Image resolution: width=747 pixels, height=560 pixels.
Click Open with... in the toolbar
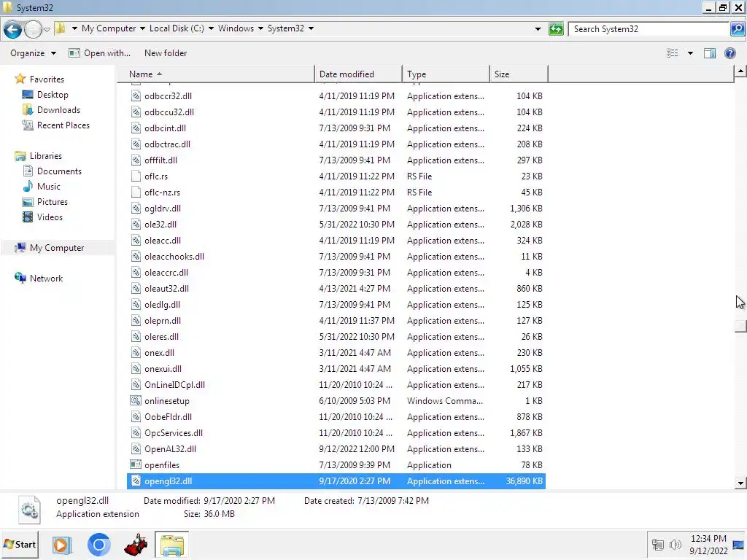click(x=99, y=53)
